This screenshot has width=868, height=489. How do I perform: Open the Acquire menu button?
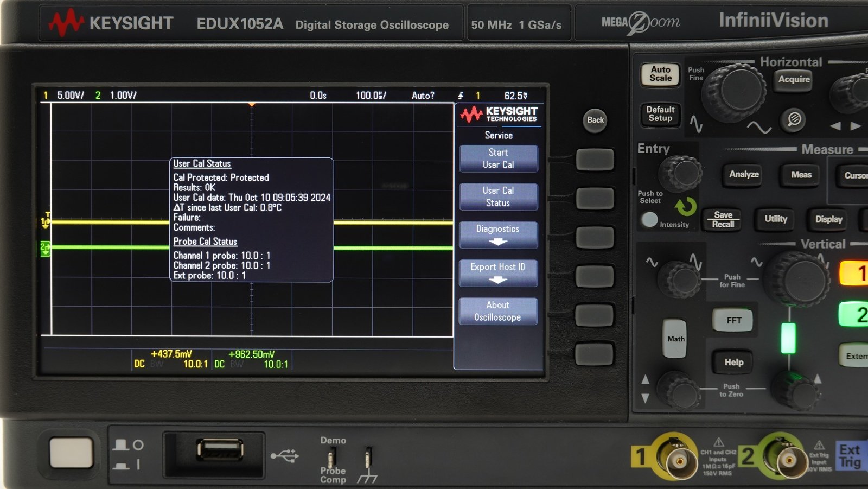coord(794,79)
